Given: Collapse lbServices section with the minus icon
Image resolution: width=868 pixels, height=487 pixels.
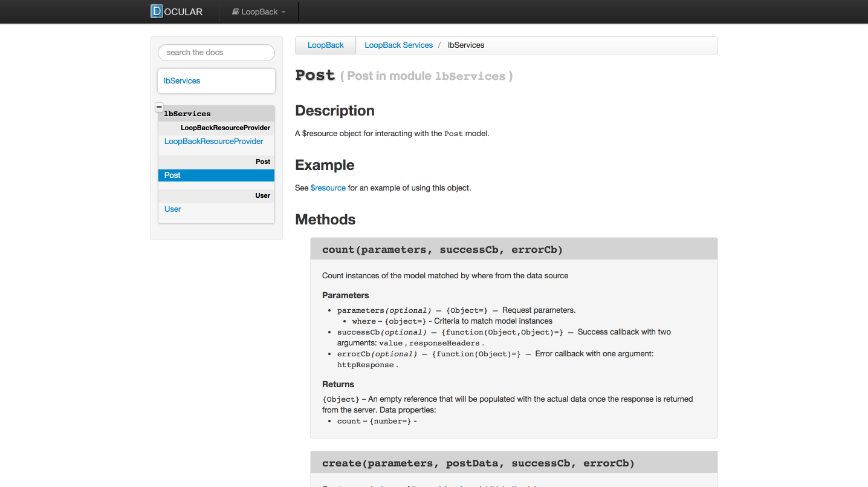Looking at the screenshot, I should tap(159, 107).
